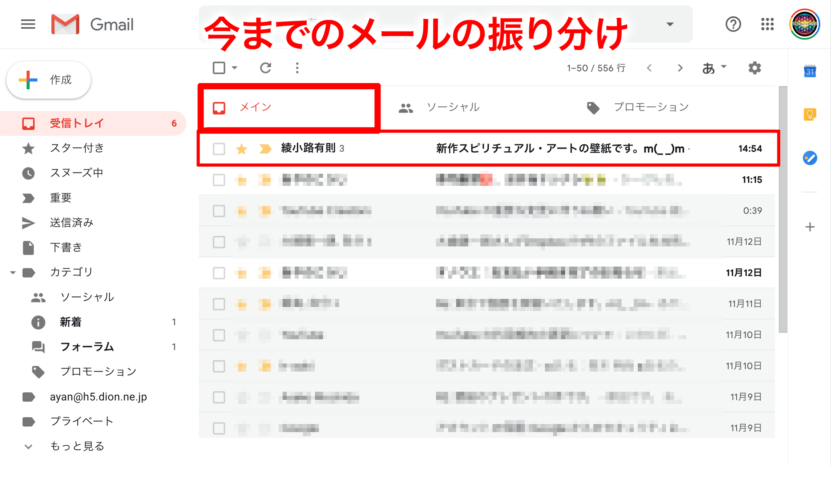Unstar the 綾小路有則 email
This screenshot has width=831, height=504.
241,149
